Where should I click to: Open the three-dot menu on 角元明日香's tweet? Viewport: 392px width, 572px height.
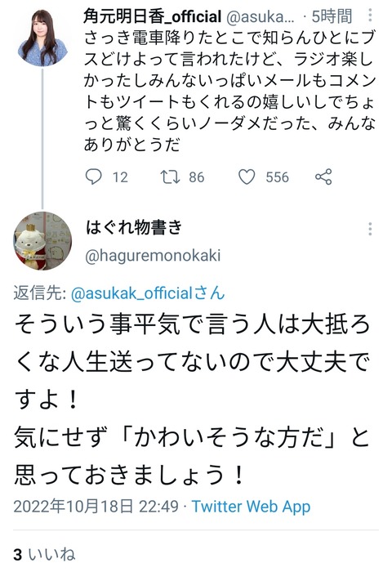coord(370,16)
